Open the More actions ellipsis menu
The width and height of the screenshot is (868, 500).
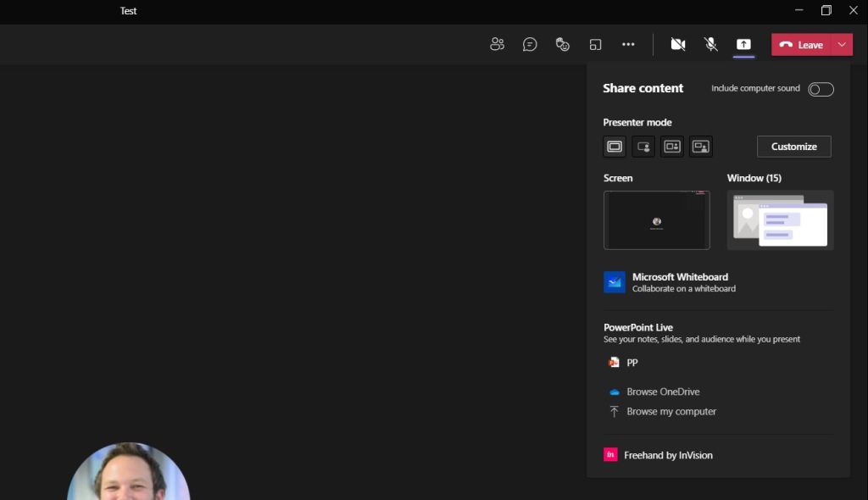pyautogui.click(x=628, y=45)
